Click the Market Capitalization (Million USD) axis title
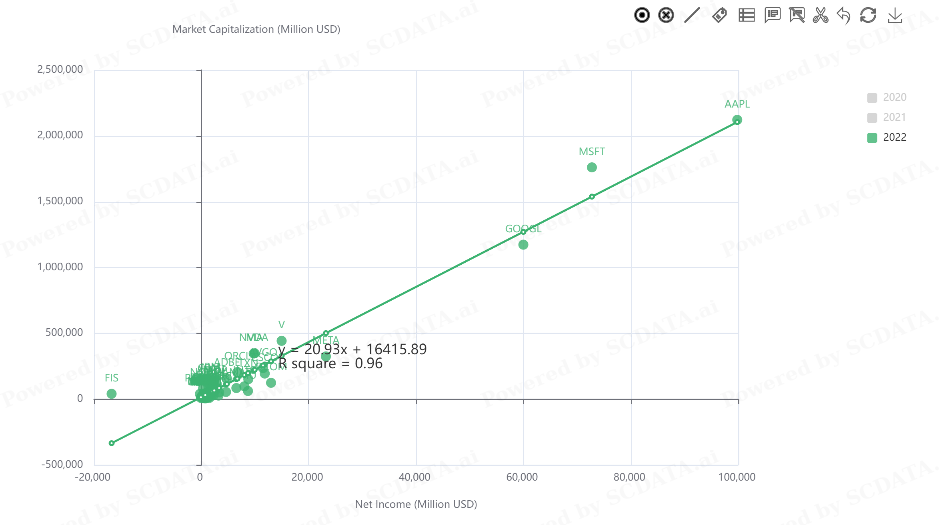This screenshot has width=939, height=525. pos(256,29)
